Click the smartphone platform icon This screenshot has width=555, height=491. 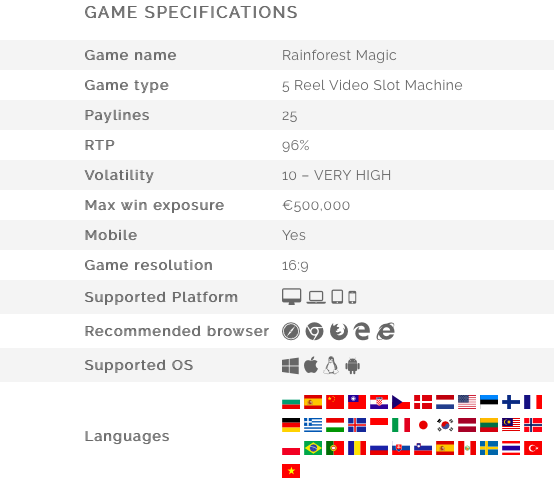coord(352,297)
